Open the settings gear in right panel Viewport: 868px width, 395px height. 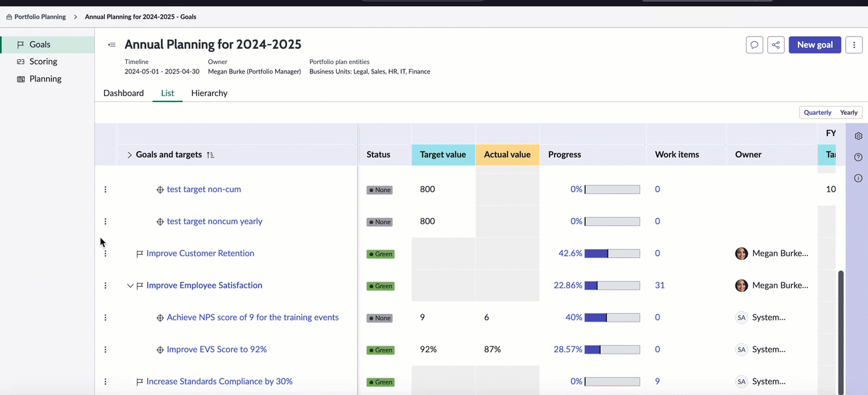point(859,136)
